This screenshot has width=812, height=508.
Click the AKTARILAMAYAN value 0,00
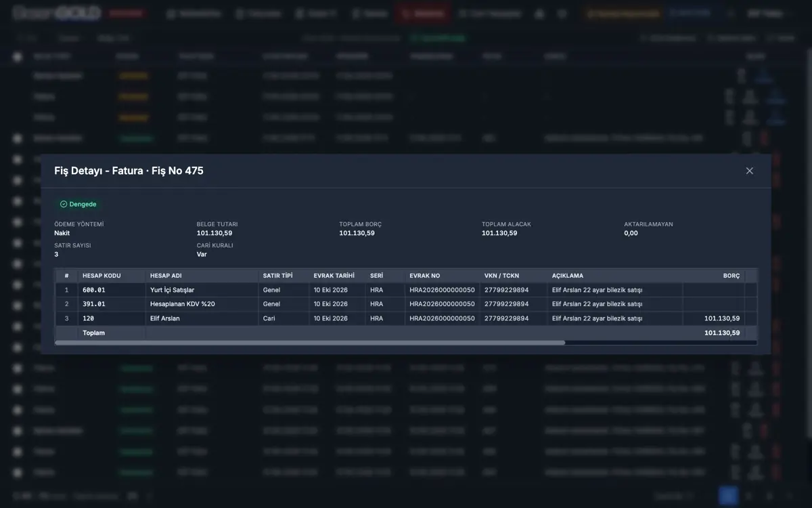click(631, 233)
